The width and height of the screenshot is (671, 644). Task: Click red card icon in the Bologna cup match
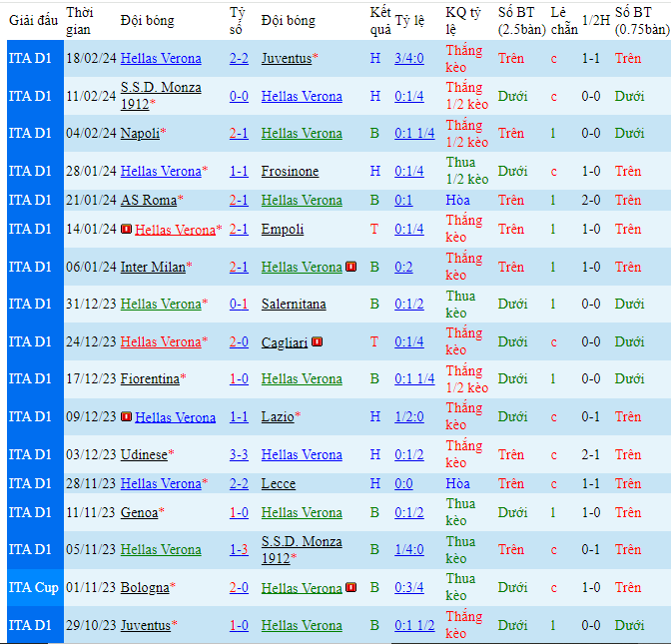(350, 588)
